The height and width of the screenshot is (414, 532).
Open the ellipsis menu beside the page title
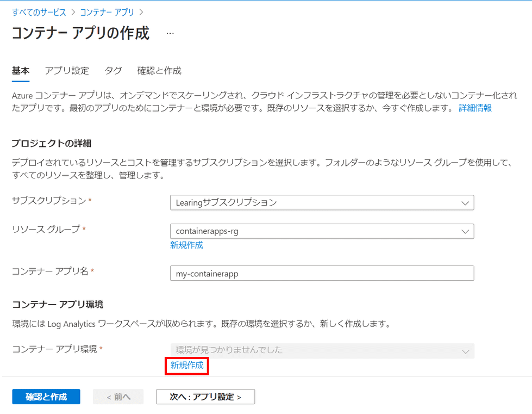(170, 33)
